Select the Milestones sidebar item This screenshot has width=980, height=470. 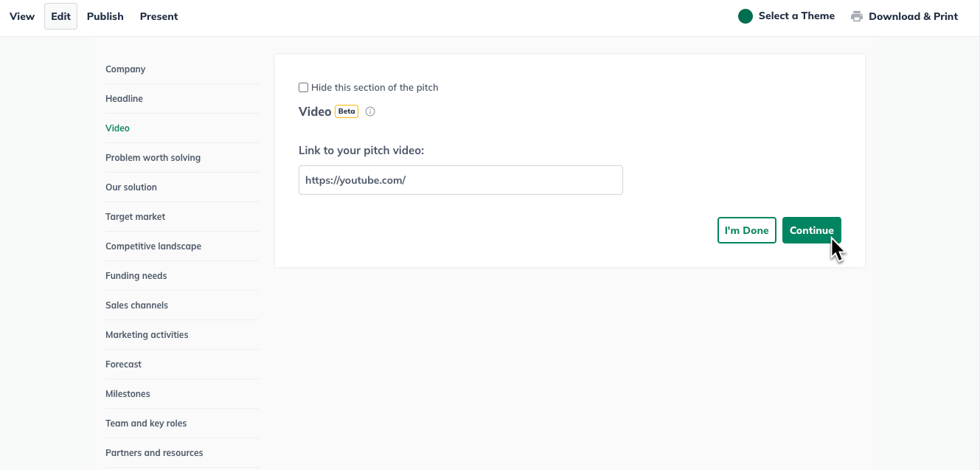[x=128, y=394]
